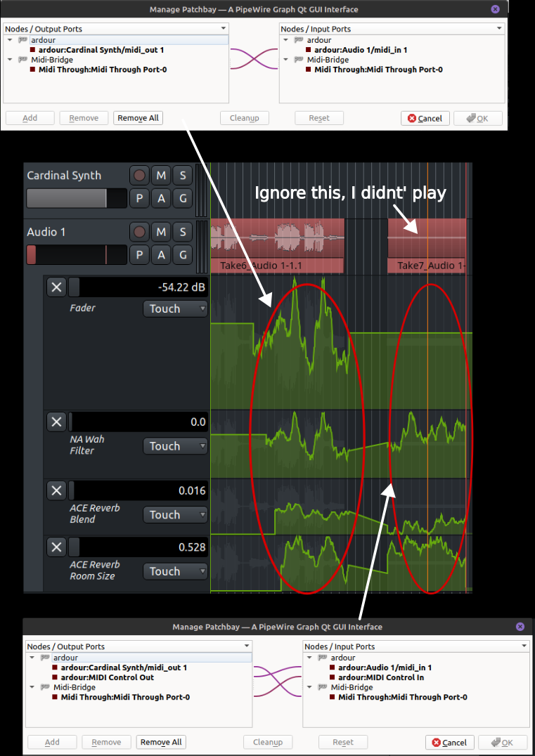Close the ACE Reverb Blend lane
Screen dimensions: 535x756
click(56, 490)
